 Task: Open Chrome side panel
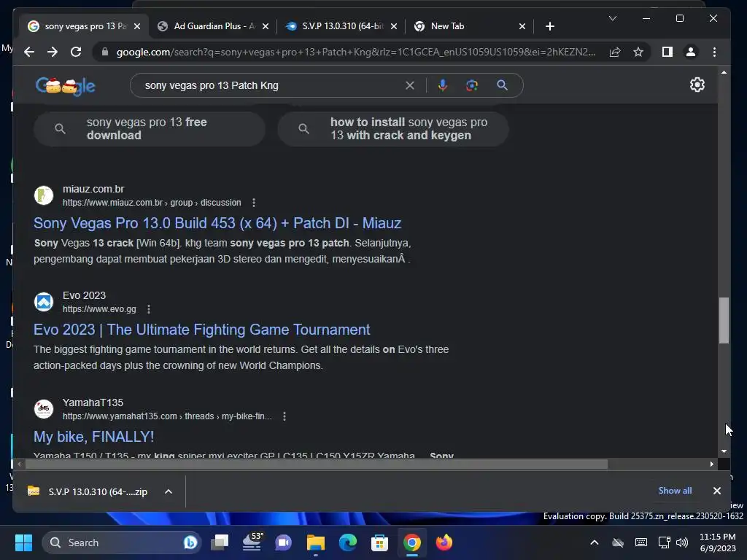pyautogui.click(x=667, y=52)
